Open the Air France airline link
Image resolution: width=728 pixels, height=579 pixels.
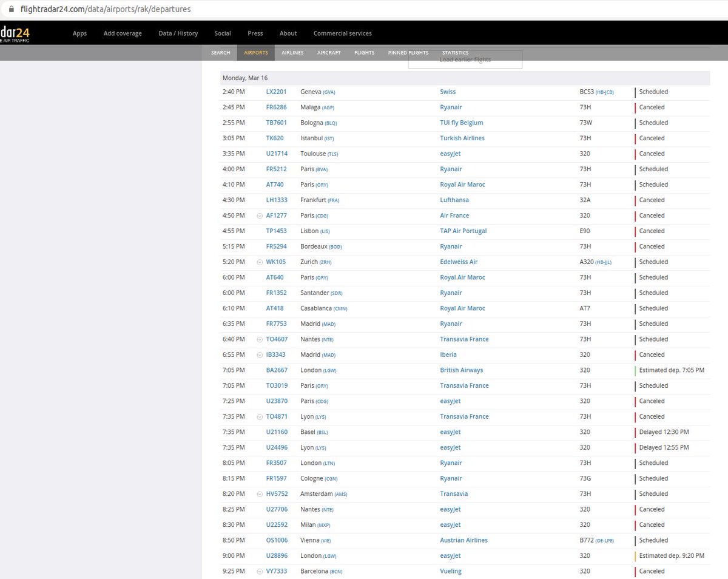[x=454, y=215]
